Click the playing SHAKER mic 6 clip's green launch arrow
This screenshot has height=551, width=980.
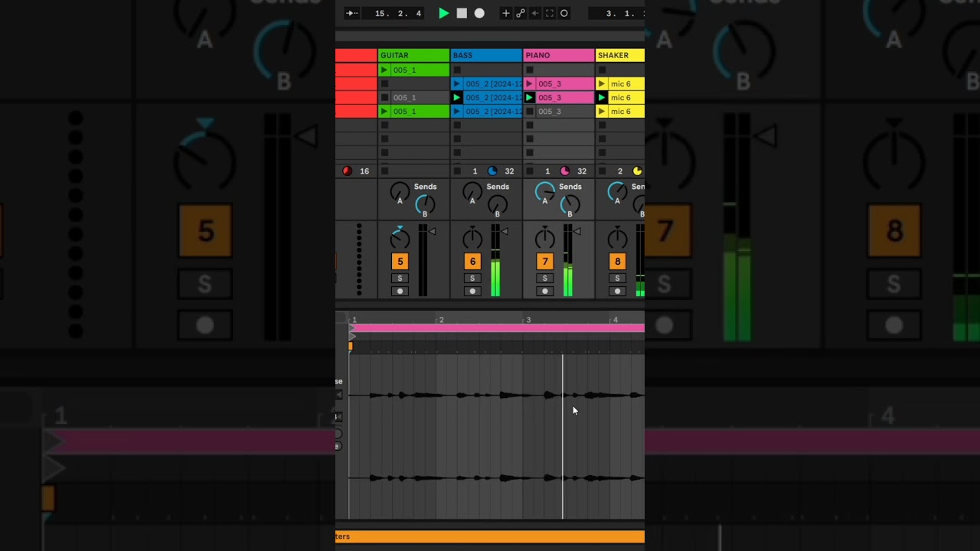click(x=602, y=97)
